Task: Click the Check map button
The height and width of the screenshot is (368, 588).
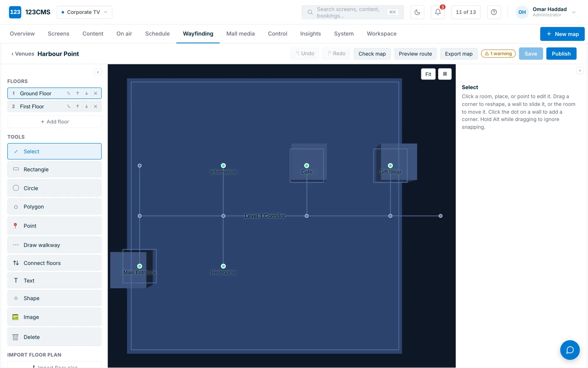Action: (372, 54)
